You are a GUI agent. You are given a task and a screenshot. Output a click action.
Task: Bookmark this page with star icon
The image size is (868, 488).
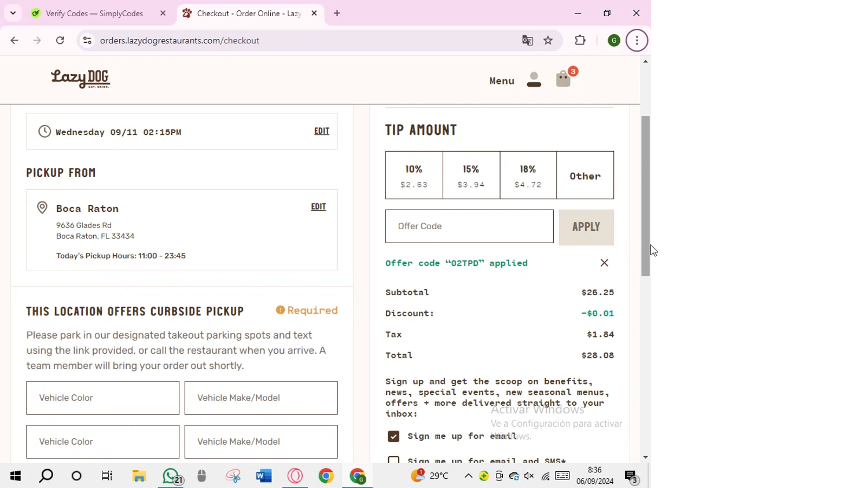point(548,41)
